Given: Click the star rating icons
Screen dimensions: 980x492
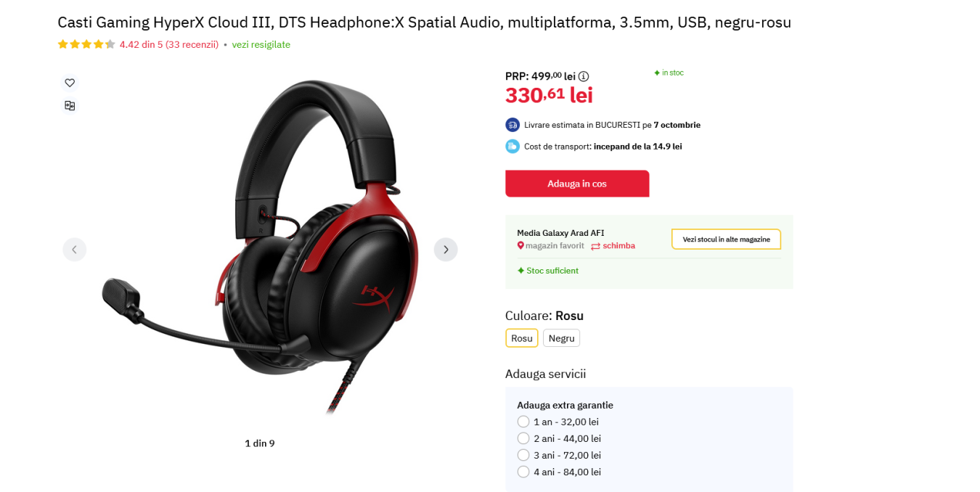Looking at the screenshot, I should pyautogui.click(x=86, y=44).
